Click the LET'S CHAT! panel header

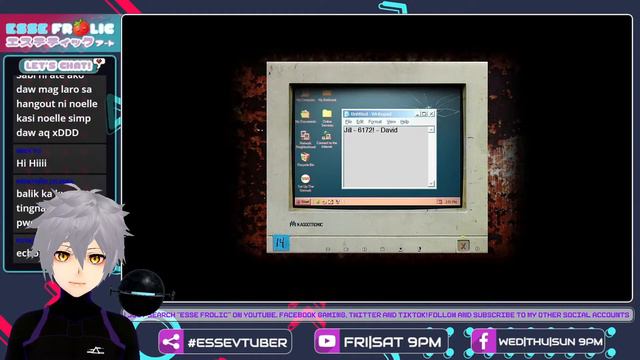pos(59,65)
